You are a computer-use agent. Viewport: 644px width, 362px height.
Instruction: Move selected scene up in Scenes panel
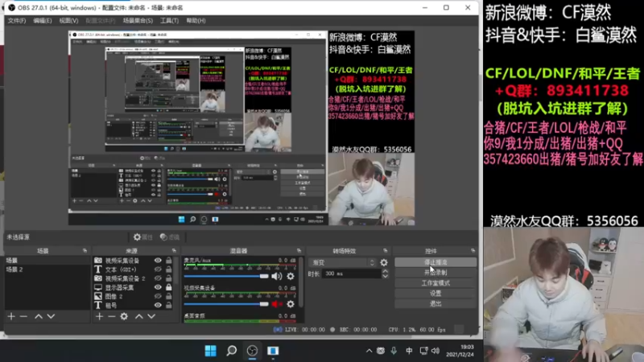[38, 316]
